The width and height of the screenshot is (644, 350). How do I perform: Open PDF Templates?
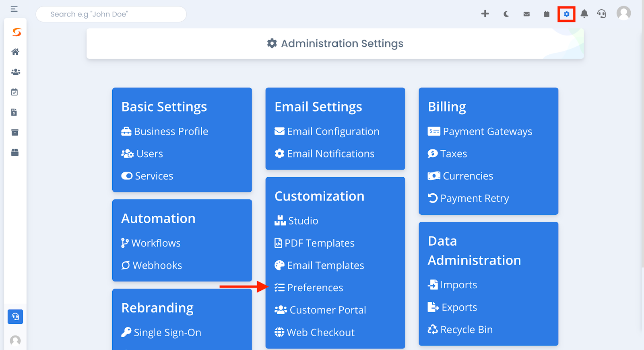click(314, 243)
